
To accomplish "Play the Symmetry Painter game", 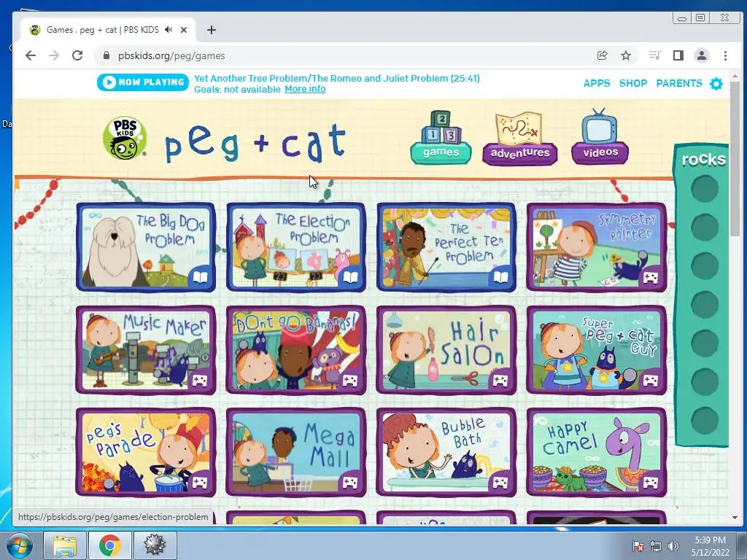I will click(597, 247).
